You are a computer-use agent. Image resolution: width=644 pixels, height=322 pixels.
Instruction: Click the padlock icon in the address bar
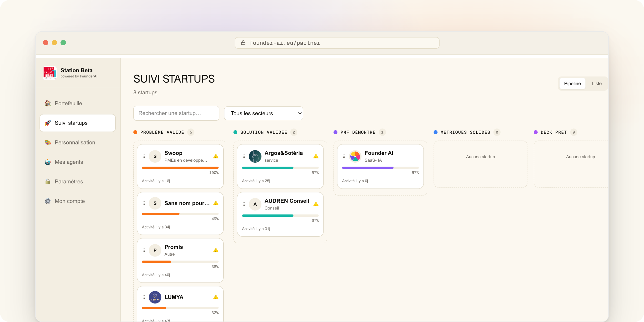point(243,43)
